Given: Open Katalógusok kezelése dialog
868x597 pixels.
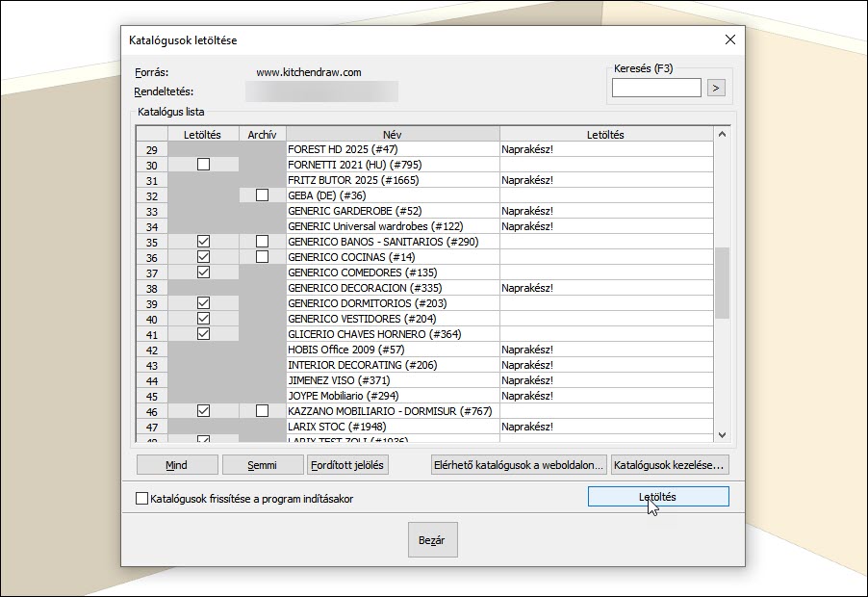Looking at the screenshot, I should [x=670, y=465].
